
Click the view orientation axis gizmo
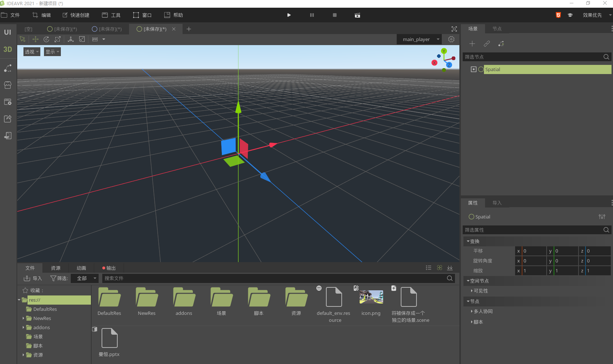coord(444,60)
